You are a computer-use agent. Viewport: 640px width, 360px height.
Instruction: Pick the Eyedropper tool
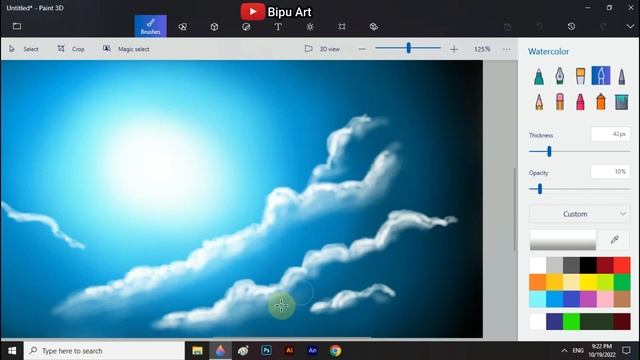(614, 240)
